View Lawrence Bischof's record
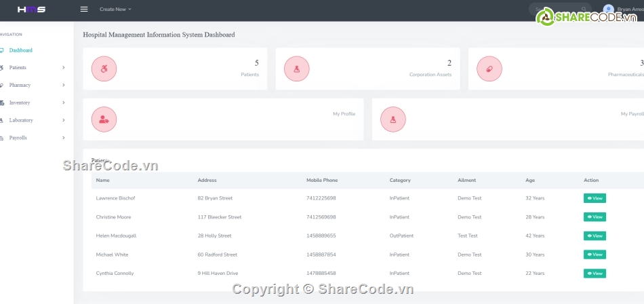Image resolution: width=644 pixels, height=304 pixels. click(595, 198)
